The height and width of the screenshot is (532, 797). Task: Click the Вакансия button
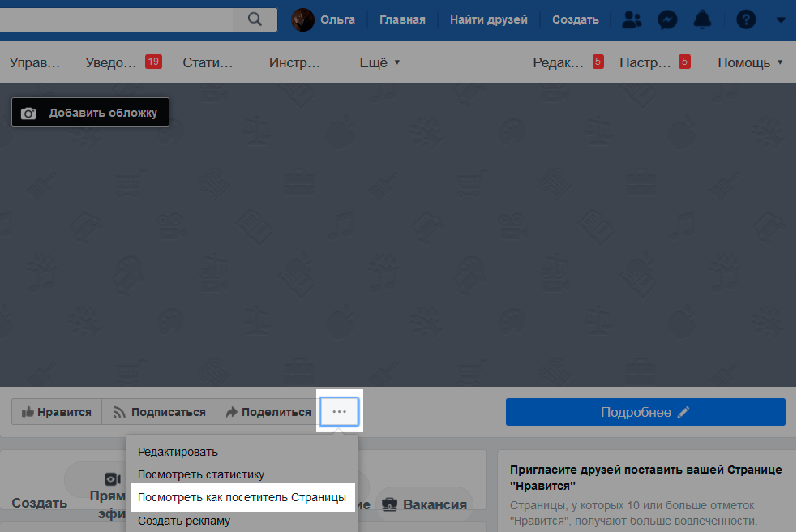(425, 504)
